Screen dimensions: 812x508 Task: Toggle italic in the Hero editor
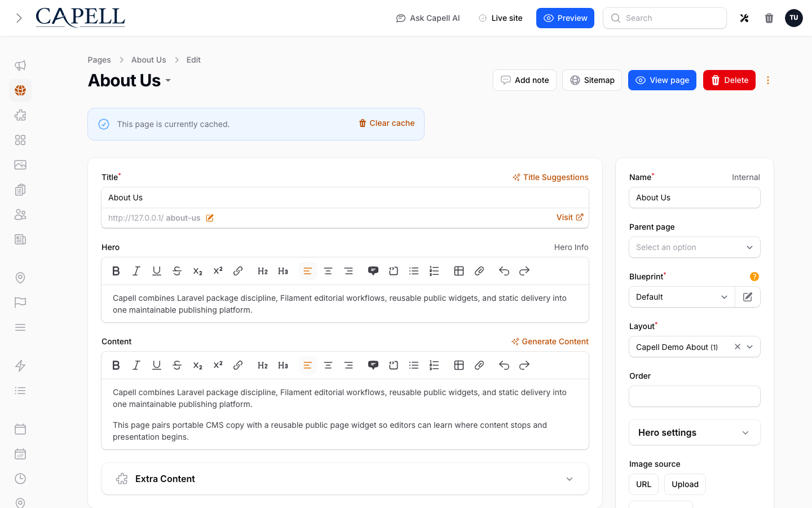coord(136,271)
